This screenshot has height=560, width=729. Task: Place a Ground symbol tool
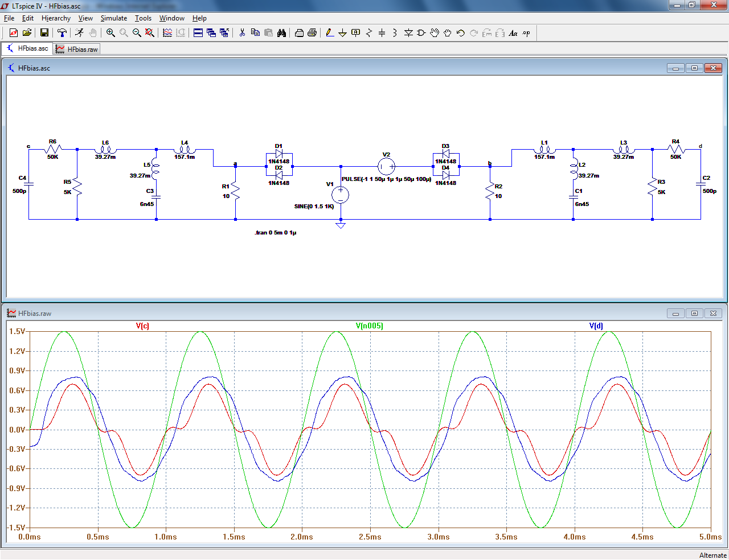pos(343,33)
